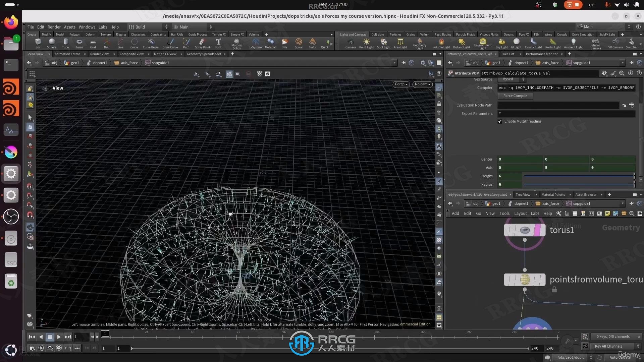644x362 pixels.
Task: Open the Vex Source dropdown
Action: click(512, 79)
